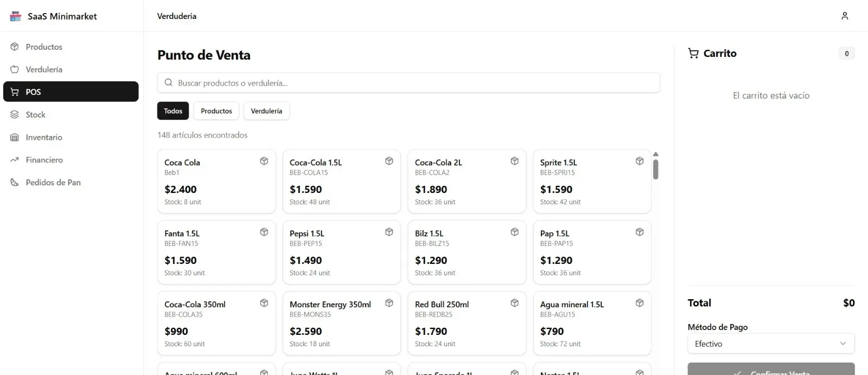
Task: Add Coca-Cola 2L product to cart
Action: [467, 182]
